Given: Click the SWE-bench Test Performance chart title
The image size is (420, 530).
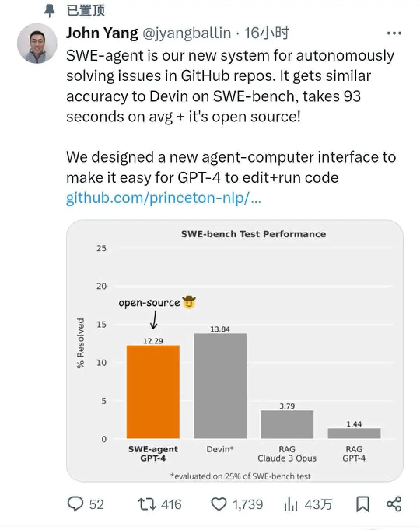Looking at the screenshot, I should pyautogui.click(x=254, y=234).
